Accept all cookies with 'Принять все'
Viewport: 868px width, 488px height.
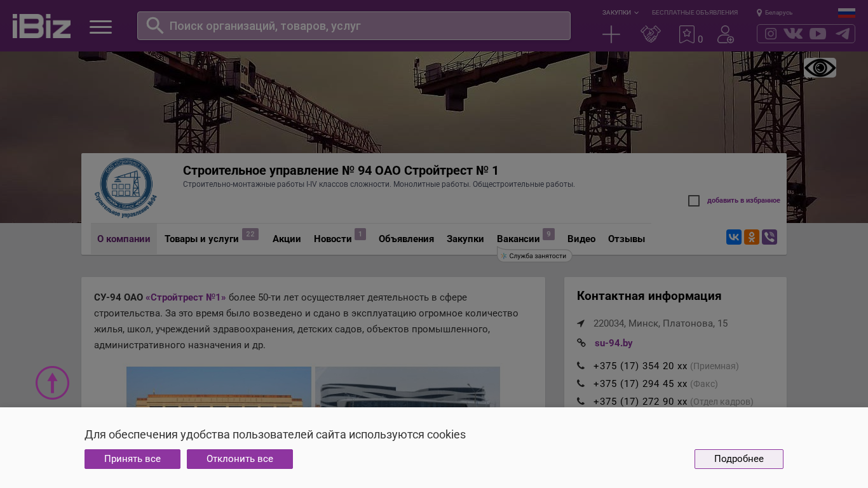[x=132, y=459]
